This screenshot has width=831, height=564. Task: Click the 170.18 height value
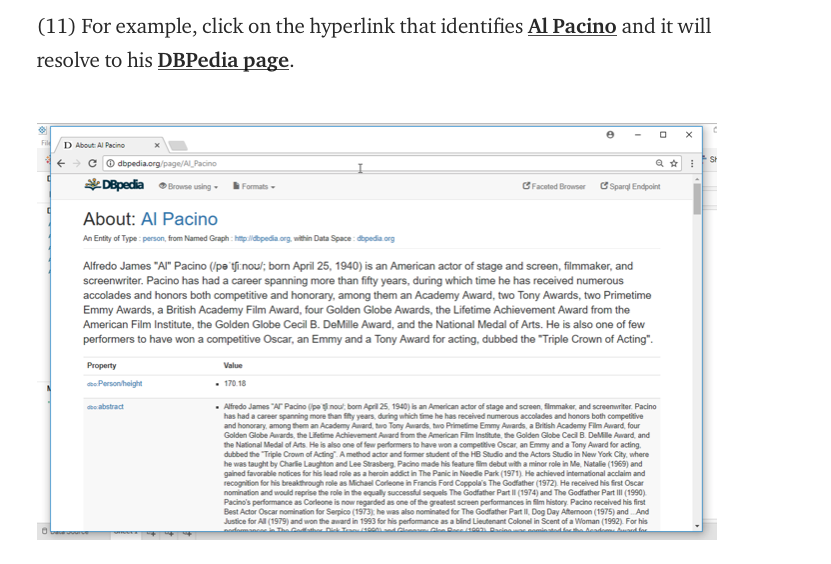(x=235, y=384)
